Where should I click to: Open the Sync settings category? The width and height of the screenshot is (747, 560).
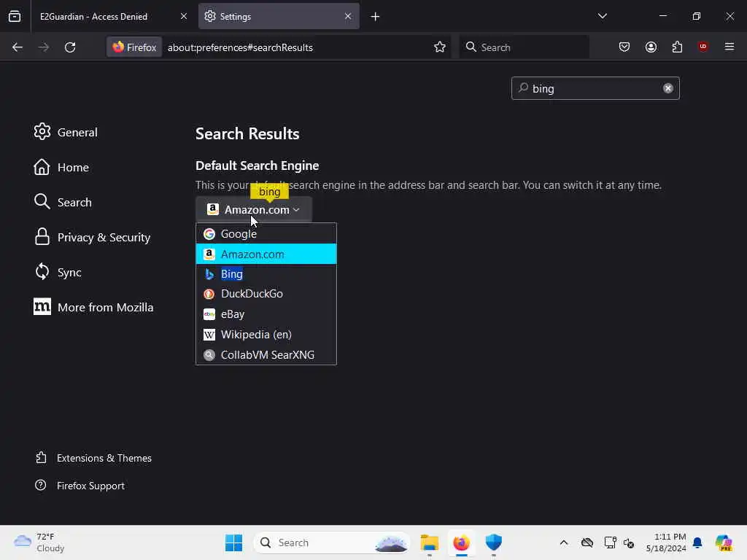(58, 272)
